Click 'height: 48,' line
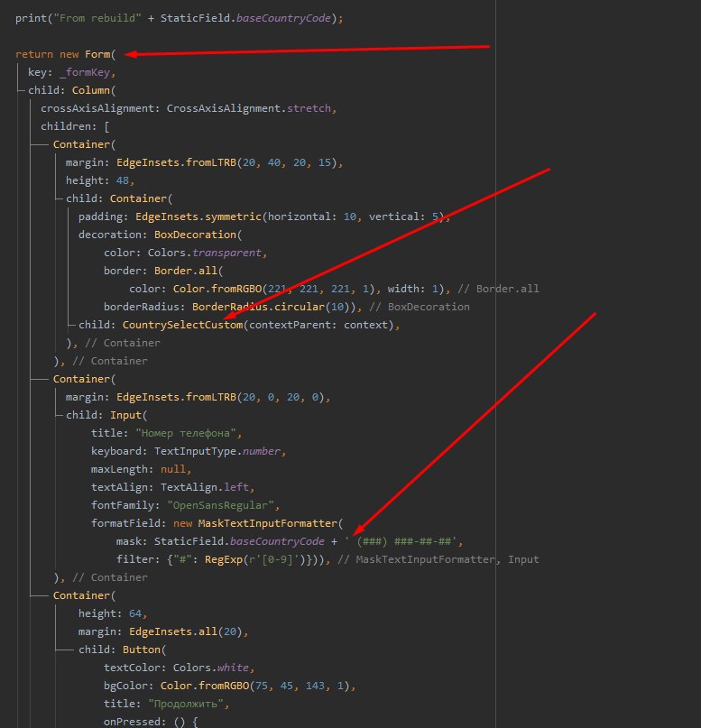 [x=100, y=180]
